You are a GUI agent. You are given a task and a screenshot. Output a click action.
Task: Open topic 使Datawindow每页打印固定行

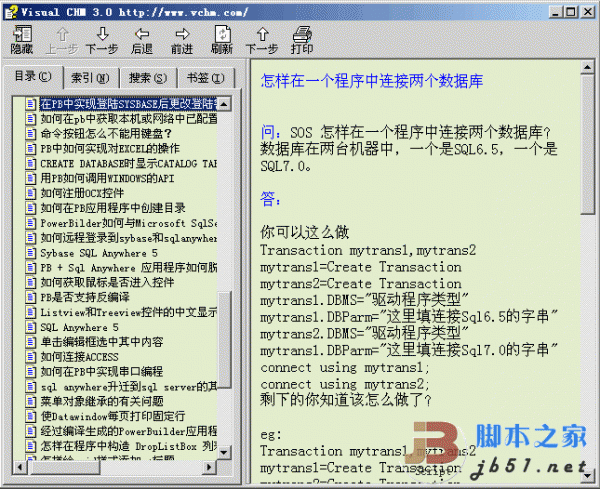[x=113, y=416]
